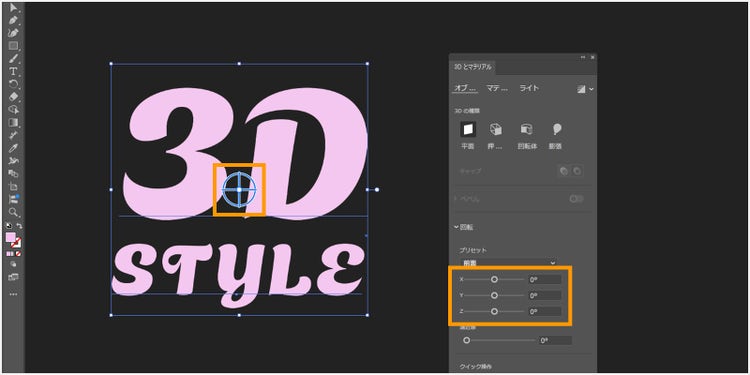Viewport: 750px width, 375px height.
Task: Select the Paintbrush tool
Action: (13, 59)
